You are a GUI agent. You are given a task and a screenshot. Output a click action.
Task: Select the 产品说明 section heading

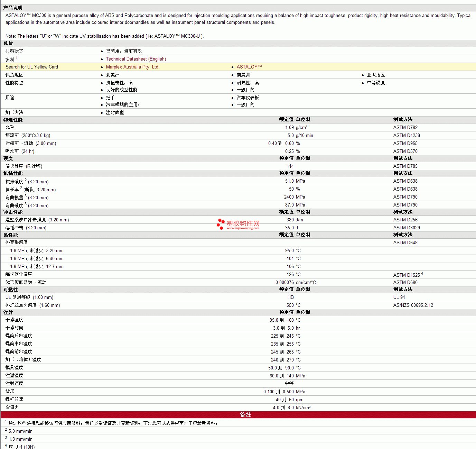[13, 8]
